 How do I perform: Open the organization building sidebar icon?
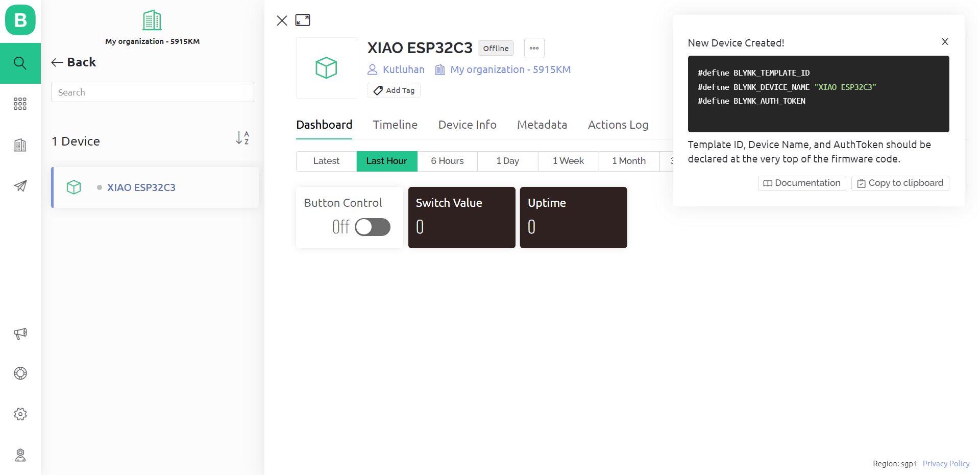click(x=20, y=145)
